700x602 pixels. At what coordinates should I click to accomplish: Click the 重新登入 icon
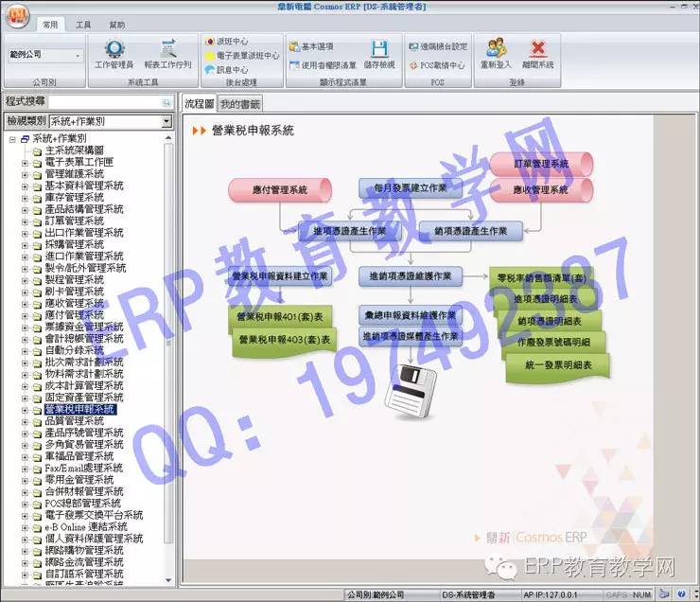coord(496,53)
